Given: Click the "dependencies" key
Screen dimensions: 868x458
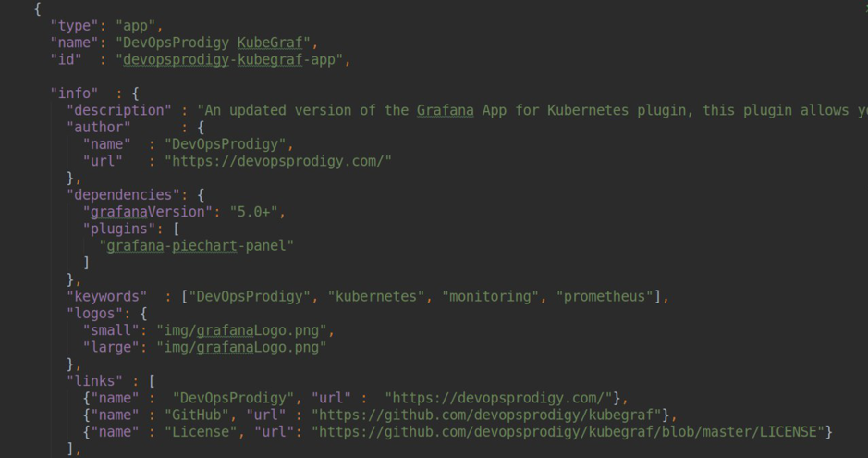Looking at the screenshot, I should pyautogui.click(x=123, y=195).
